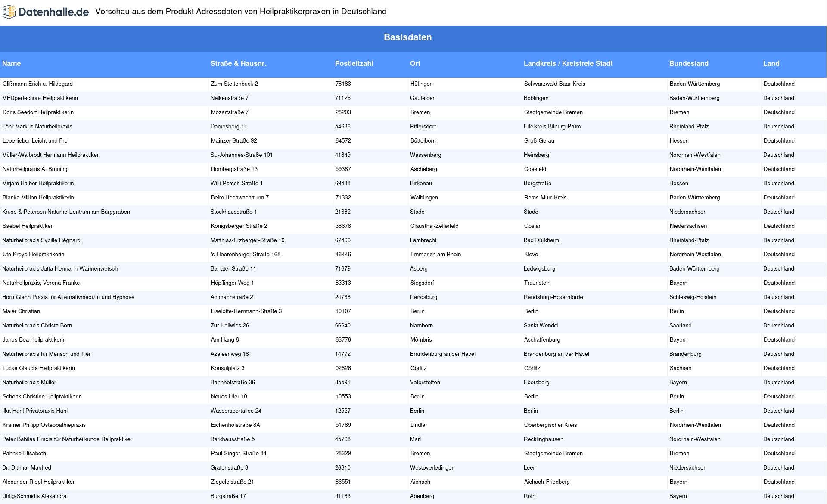Click Uhlig-Schmidts Alexandra name cell
Viewport: 827px width, 504px height.
pyautogui.click(x=34, y=496)
